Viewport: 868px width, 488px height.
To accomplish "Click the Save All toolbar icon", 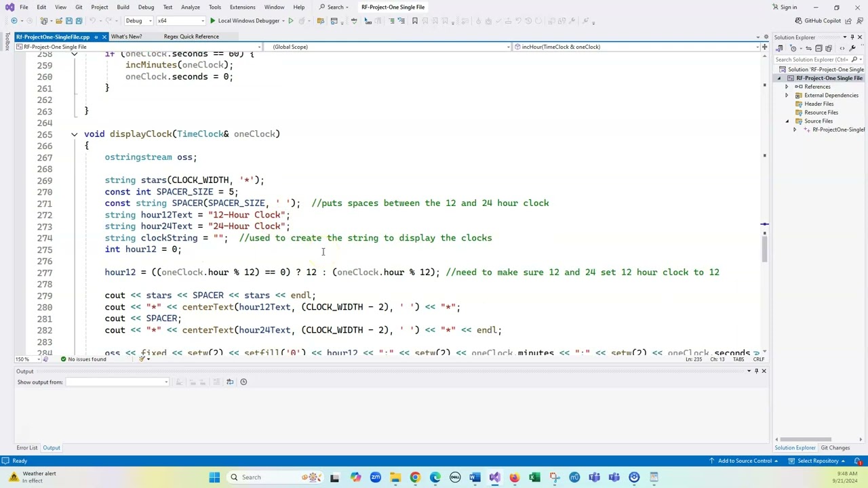I will (x=79, y=20).
